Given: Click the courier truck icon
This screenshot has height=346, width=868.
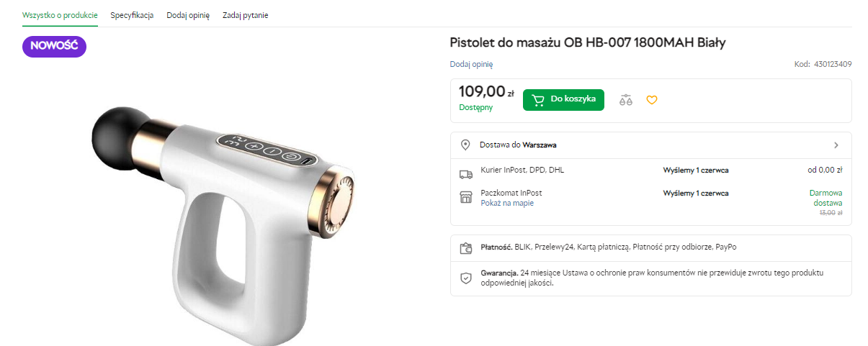Looking at the screenshot, I should (465, 173).
